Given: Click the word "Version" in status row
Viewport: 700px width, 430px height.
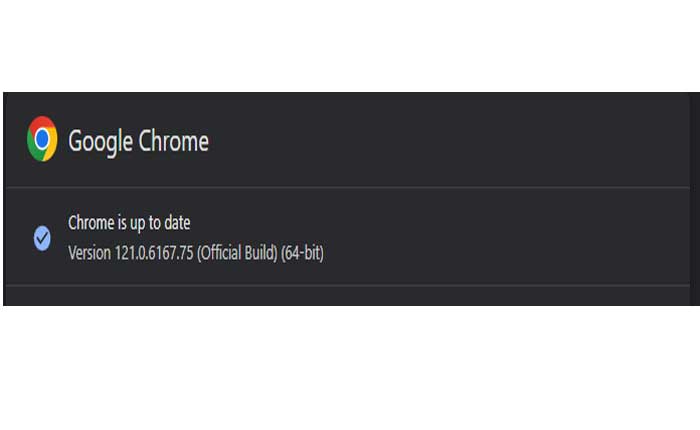Looking at the screenshot, I should (87, 253).
